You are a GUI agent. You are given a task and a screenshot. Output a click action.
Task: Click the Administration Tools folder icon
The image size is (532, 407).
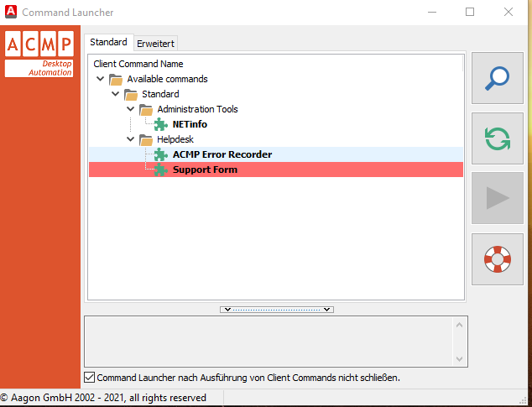146,109
